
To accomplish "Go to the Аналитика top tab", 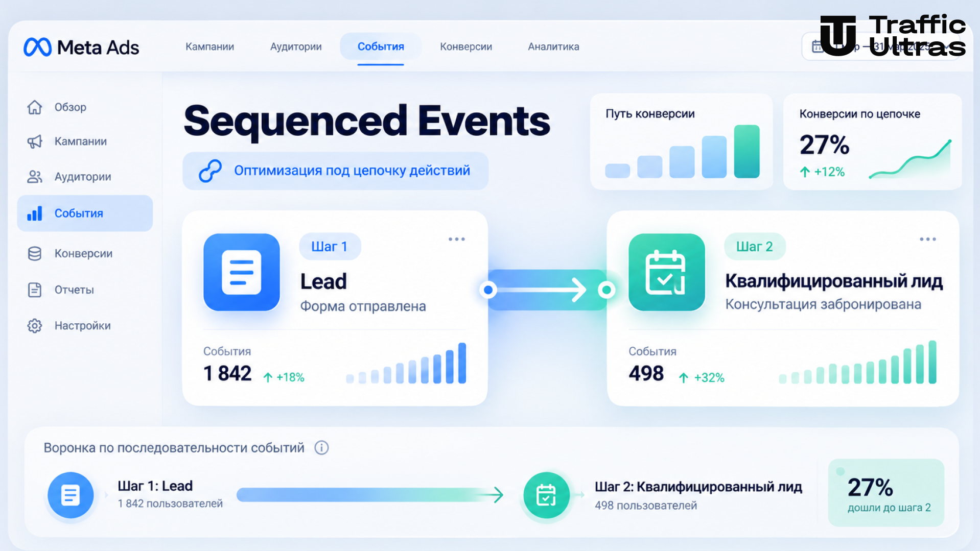I will (553, 46).
